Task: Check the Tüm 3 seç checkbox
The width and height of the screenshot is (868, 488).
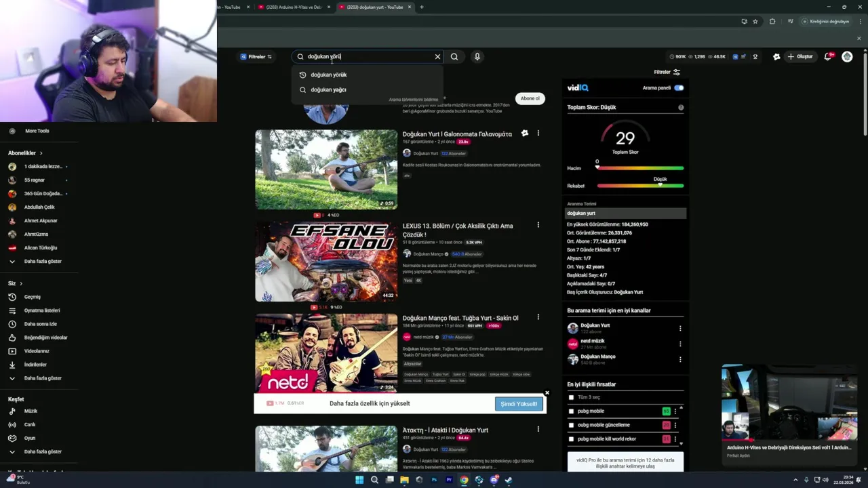Action: 571,397
